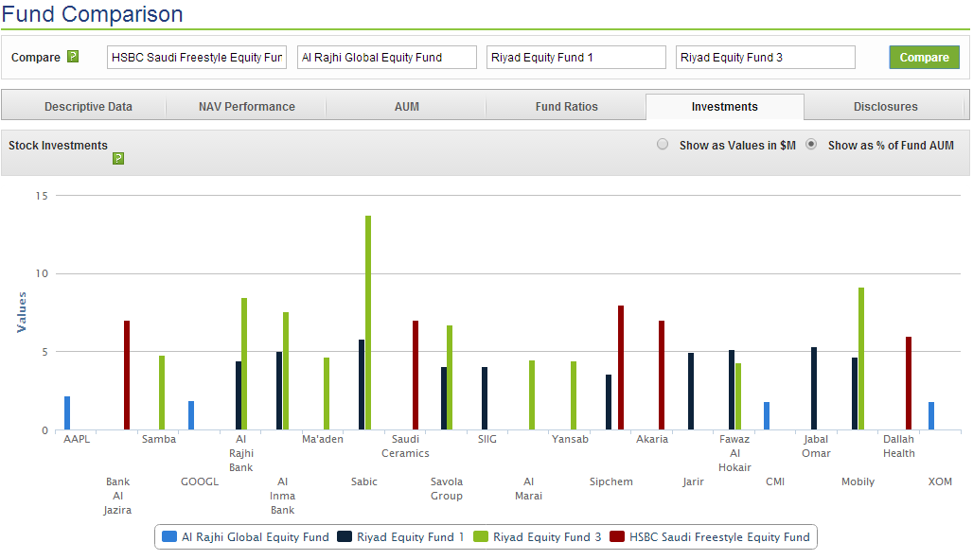The height and width of the screenshot is (560, 973).
Task: Click the green Mobily bar
Action: point(861,359)
